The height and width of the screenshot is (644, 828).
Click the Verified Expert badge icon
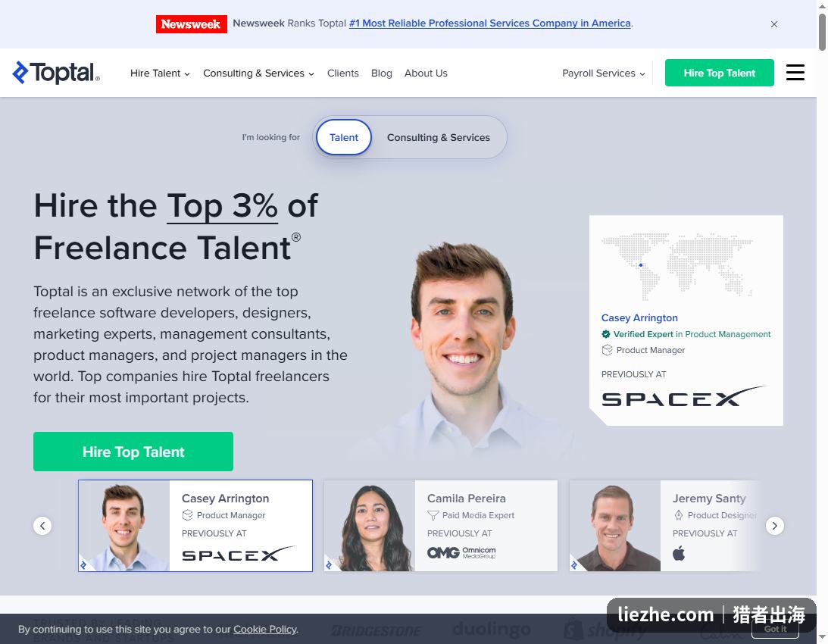[606, 334]
